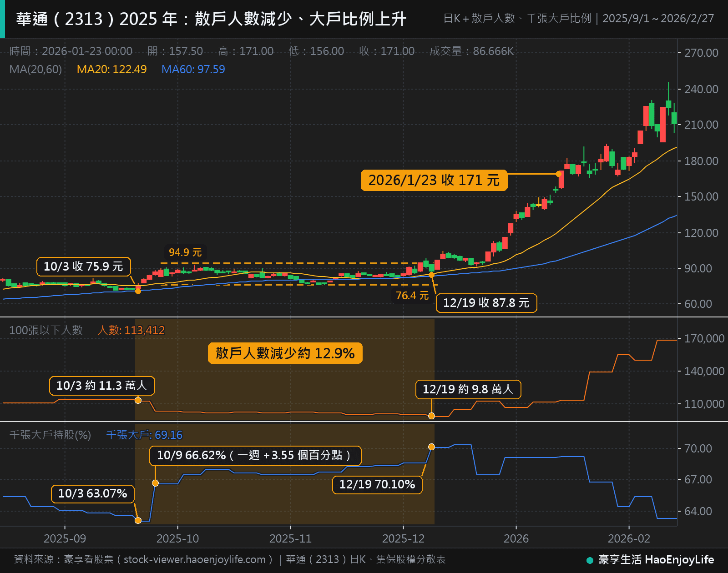Image resolution: width=728 pixels, height=573 pixels.
Task: Click the 60.00 price axis label
Action: (x=698, y=304)
